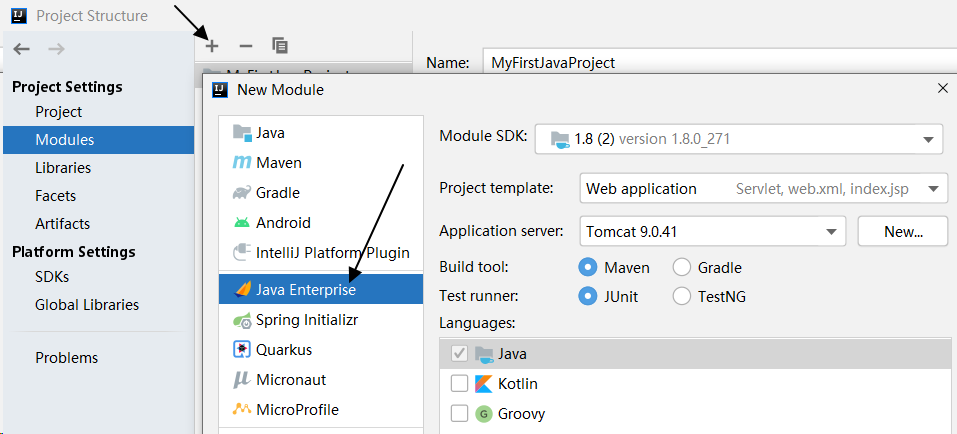Close the New Module dialog

tap(942, 89)
